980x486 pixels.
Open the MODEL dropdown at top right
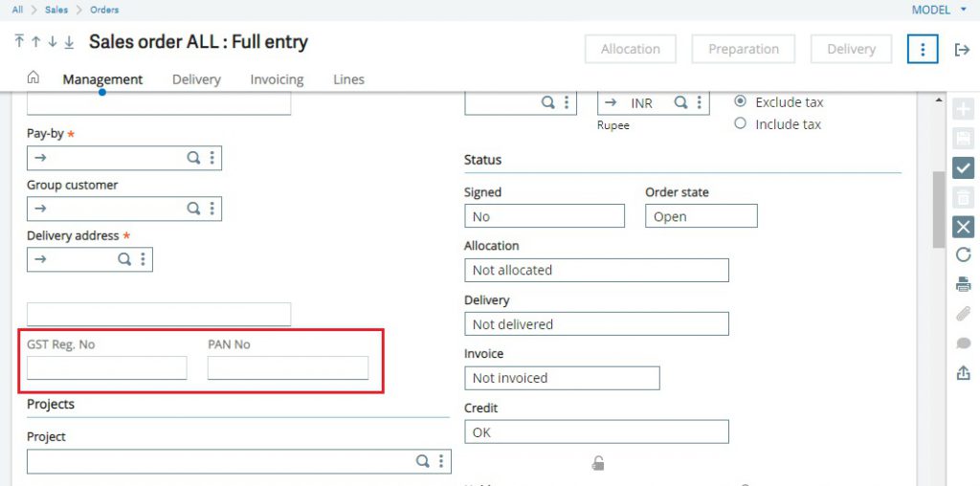939,10
